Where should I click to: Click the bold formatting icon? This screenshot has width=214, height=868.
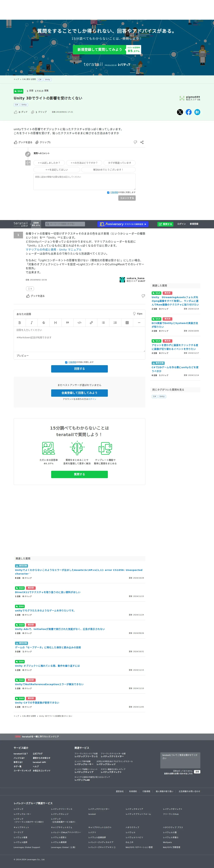coord(19,322)
